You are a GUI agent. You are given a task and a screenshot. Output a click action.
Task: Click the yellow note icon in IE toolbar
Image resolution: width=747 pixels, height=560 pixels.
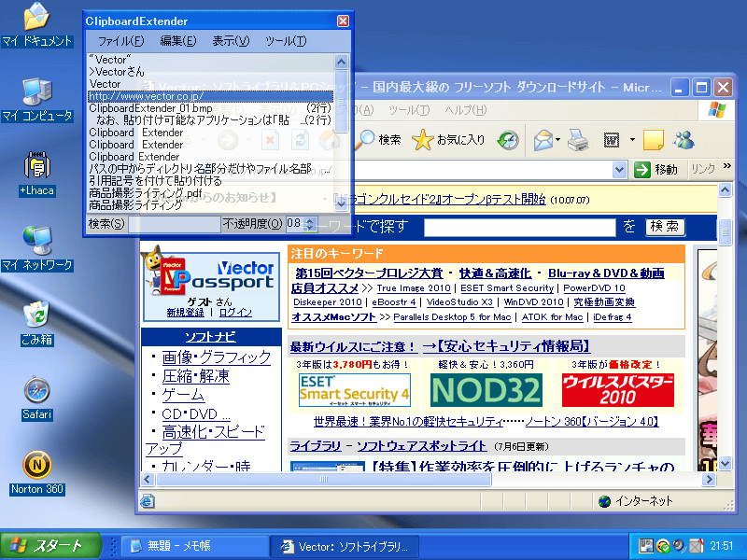(653, 140)
